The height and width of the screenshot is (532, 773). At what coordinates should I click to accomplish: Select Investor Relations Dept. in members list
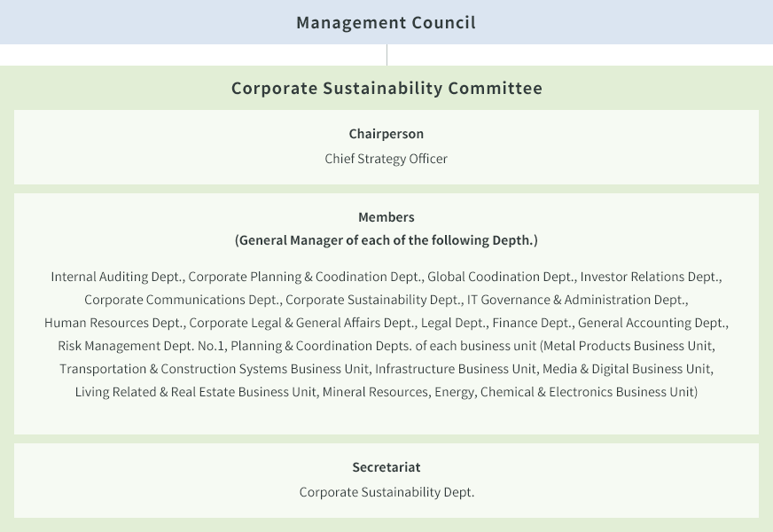pos(651,277)
